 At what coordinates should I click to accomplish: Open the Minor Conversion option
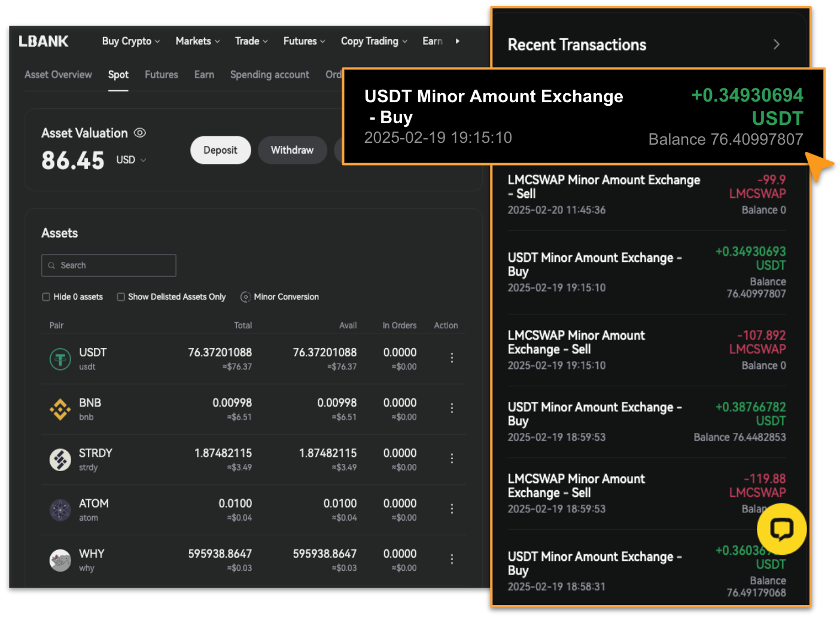tap(279, 297)
